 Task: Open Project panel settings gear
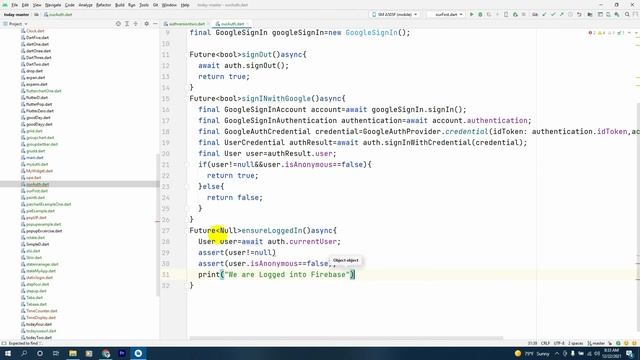(x=147, y=24)
